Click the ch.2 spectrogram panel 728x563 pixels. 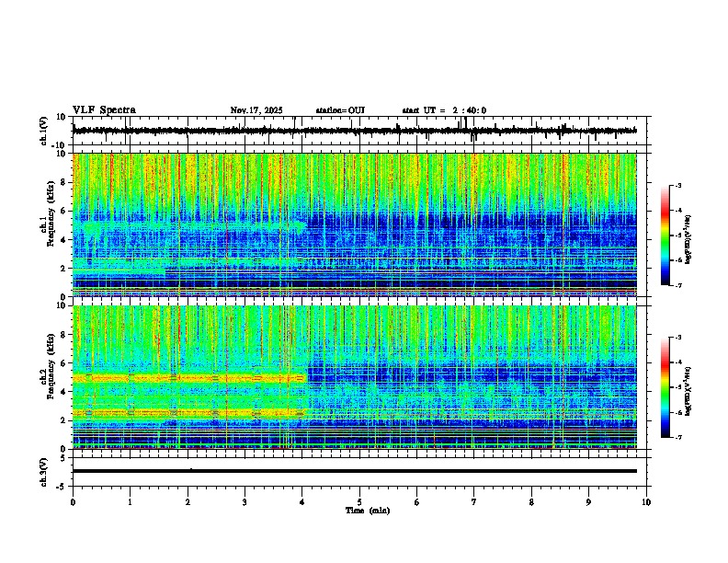355,377
